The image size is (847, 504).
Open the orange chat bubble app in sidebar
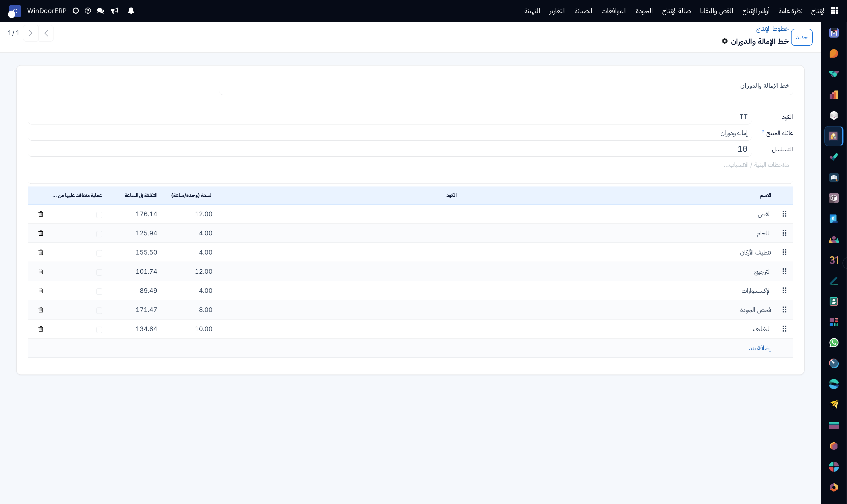click(x=834, y=54)
